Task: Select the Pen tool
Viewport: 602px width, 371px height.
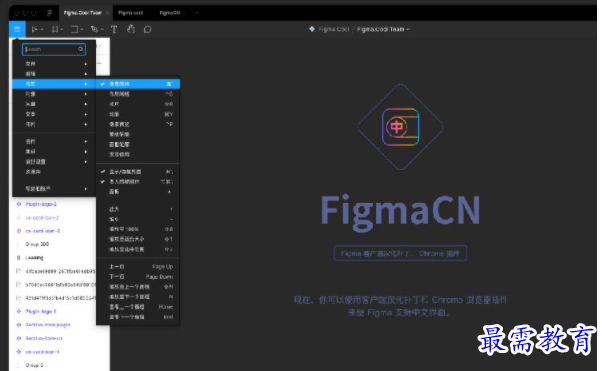Action: click(x=94, y=29)
